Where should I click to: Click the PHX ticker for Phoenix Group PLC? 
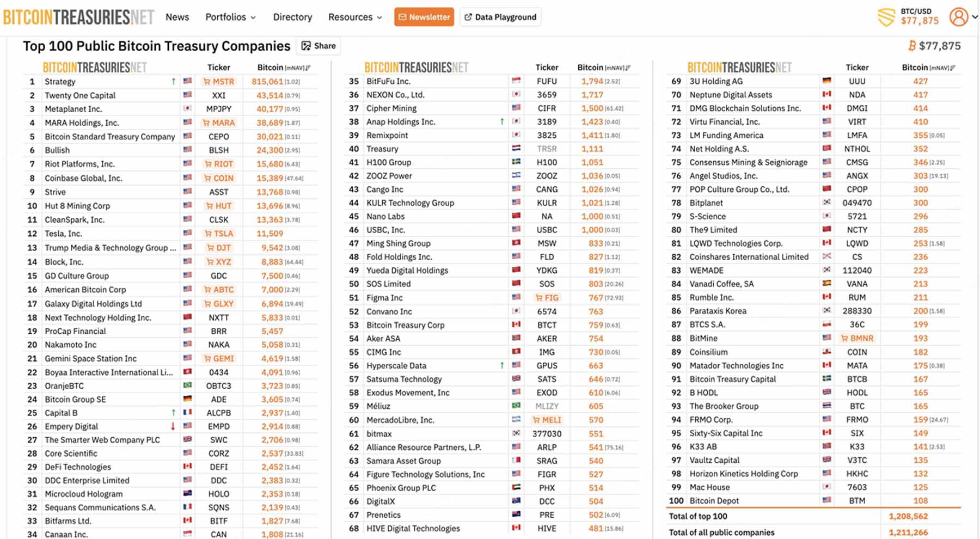(547, 488)
